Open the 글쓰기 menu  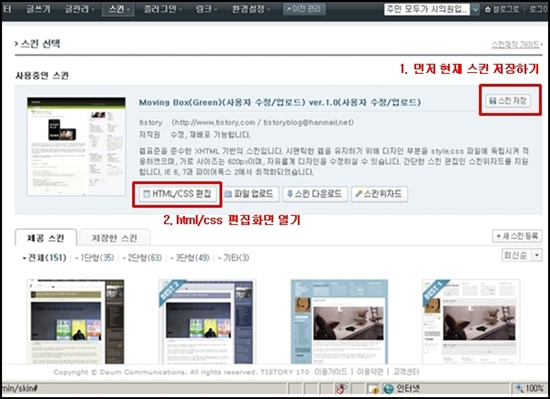(x=38, y=9)
